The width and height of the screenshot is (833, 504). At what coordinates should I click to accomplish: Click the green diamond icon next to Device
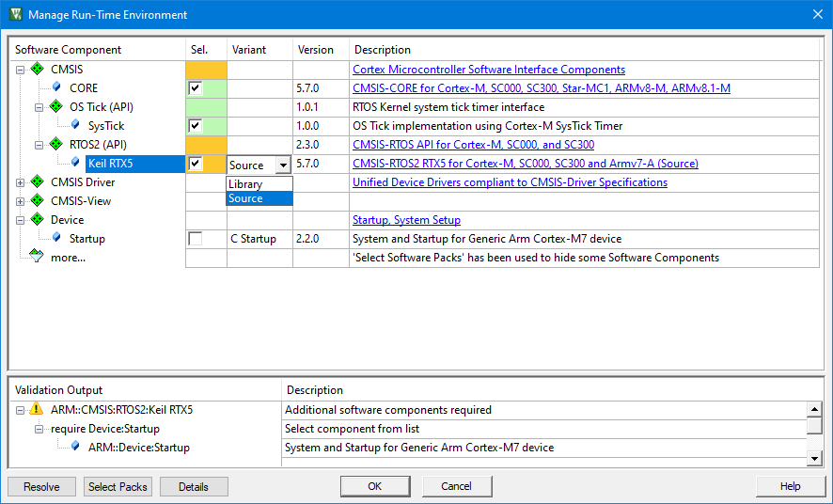tap(38, 220)
